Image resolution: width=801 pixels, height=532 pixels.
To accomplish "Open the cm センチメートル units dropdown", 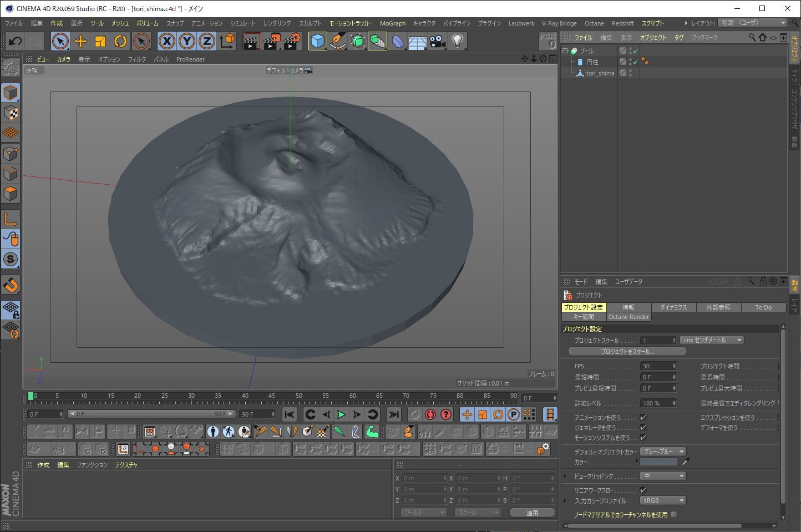I will (x=712, y=340).
